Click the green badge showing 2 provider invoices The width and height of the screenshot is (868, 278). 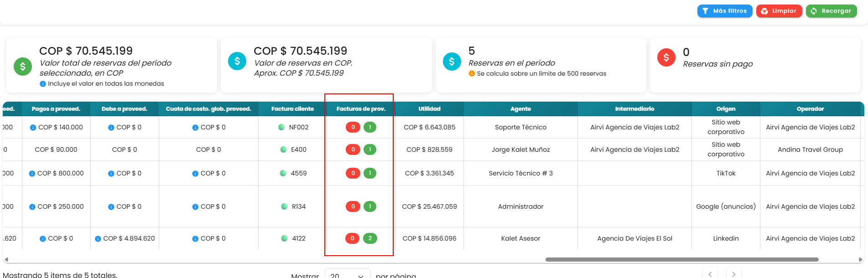[370, 238]
